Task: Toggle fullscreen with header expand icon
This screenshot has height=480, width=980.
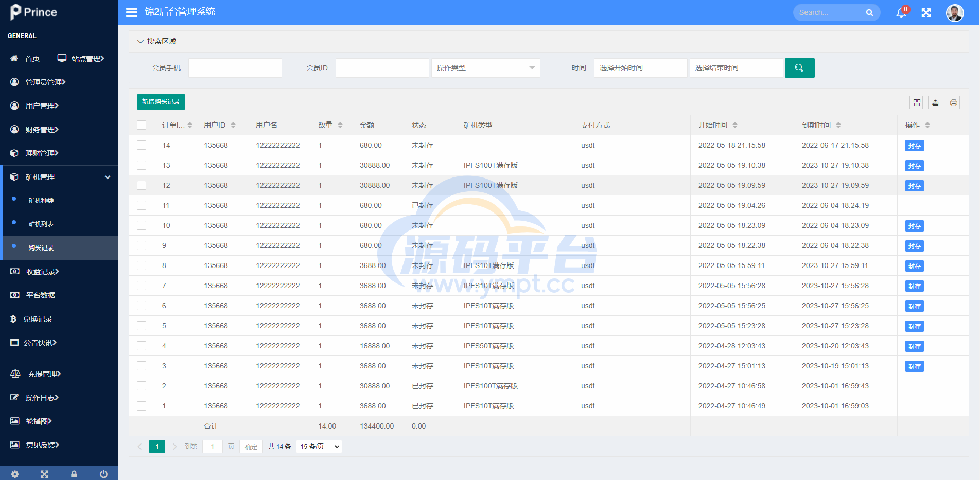Action: (926, 13)
